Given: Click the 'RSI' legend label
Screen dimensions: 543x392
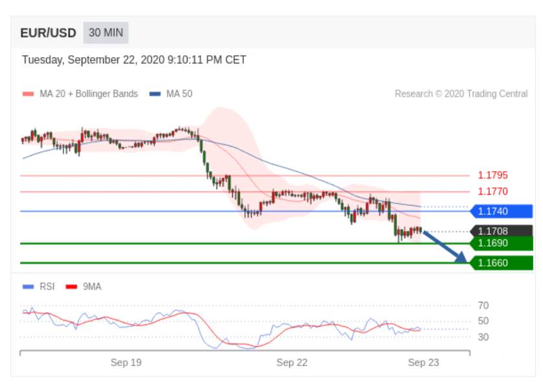Looking at the screenshot, I should [47, 287].
